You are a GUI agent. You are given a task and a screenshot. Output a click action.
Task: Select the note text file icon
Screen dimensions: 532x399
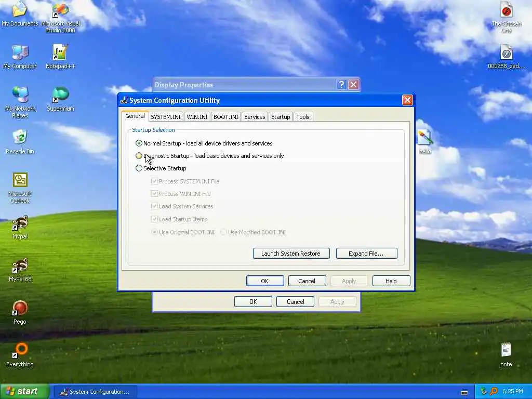[506, 355]
